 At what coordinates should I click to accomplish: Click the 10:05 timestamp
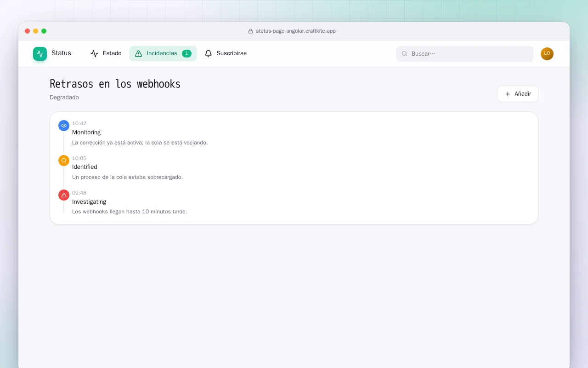79,158
